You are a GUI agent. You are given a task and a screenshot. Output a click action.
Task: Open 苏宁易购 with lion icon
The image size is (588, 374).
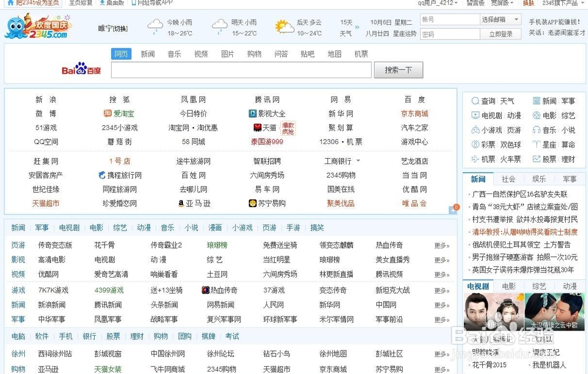(x=267, y=203)
